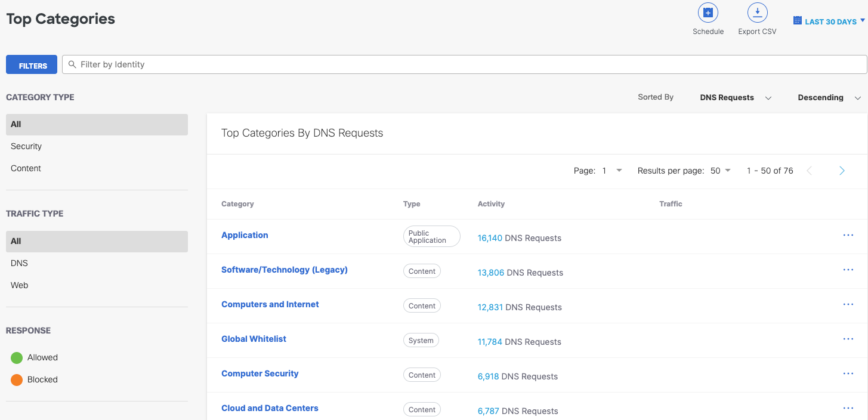868x420 pixels.
Task: Click the 11,784 DNS requests count
Action: [x=490, y=342]
